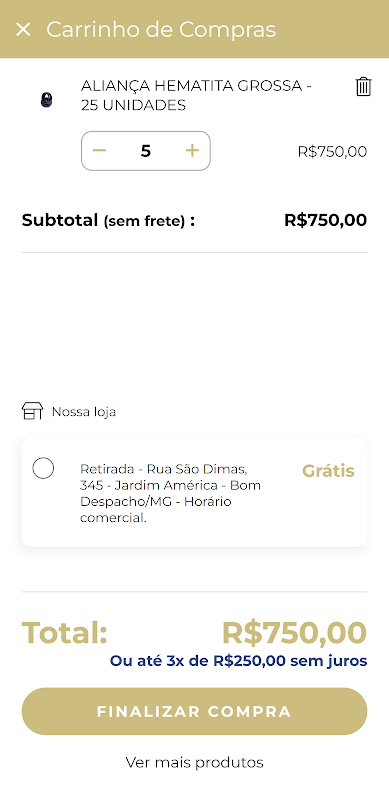
Task: Click the Nossa loja label
Action: [84, 412]
